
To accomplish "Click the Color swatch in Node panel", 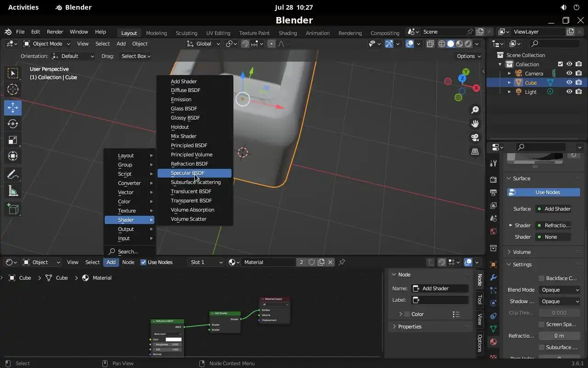I will [x=407, y=314].
